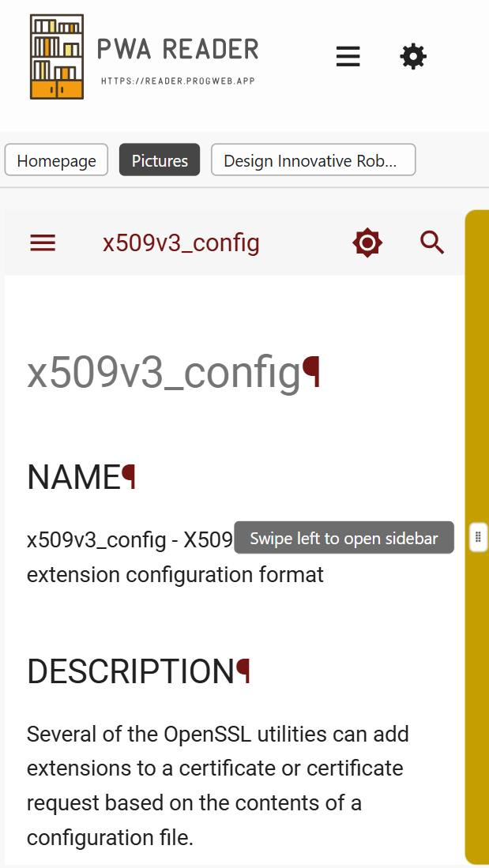Viewport: 489px width, 868px height.
Task: Open the Design Innovative Rob... tab
Action: click(313, 161)
